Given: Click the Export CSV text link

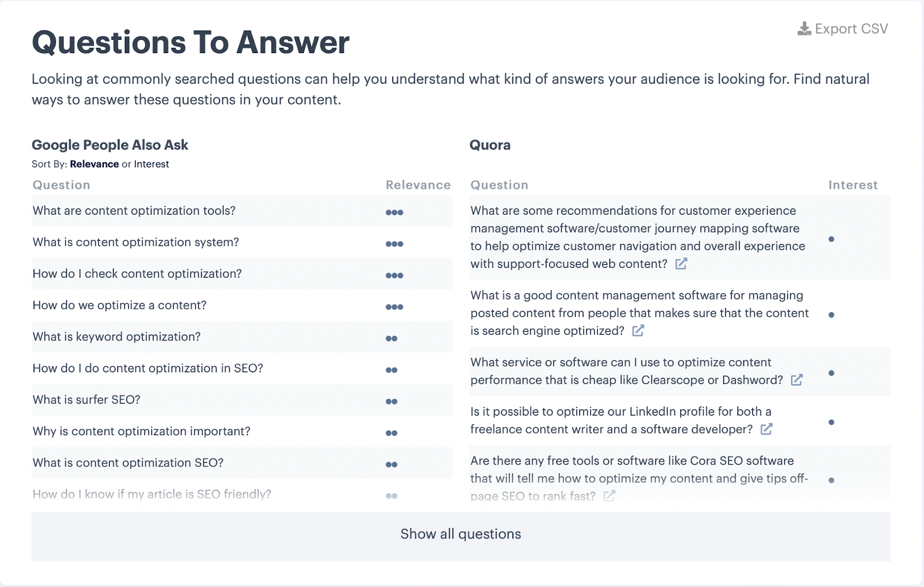Looking at the screenshot, I should [851, 29].
